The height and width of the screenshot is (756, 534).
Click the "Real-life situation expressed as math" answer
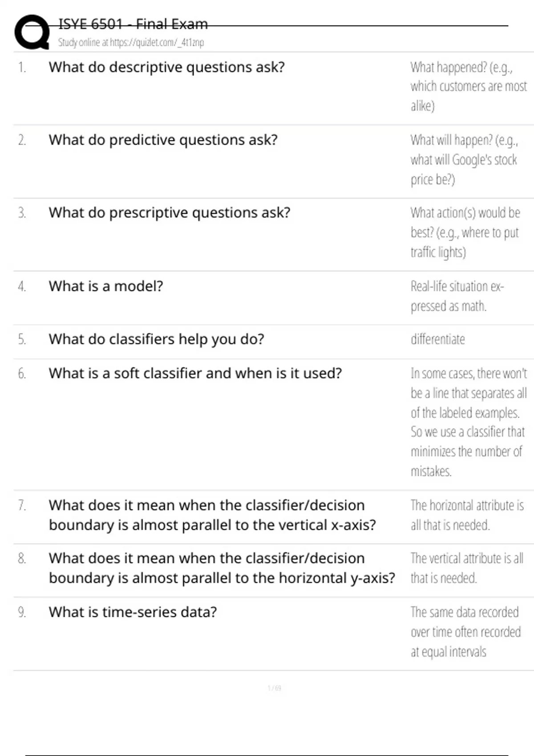(457, 296)
